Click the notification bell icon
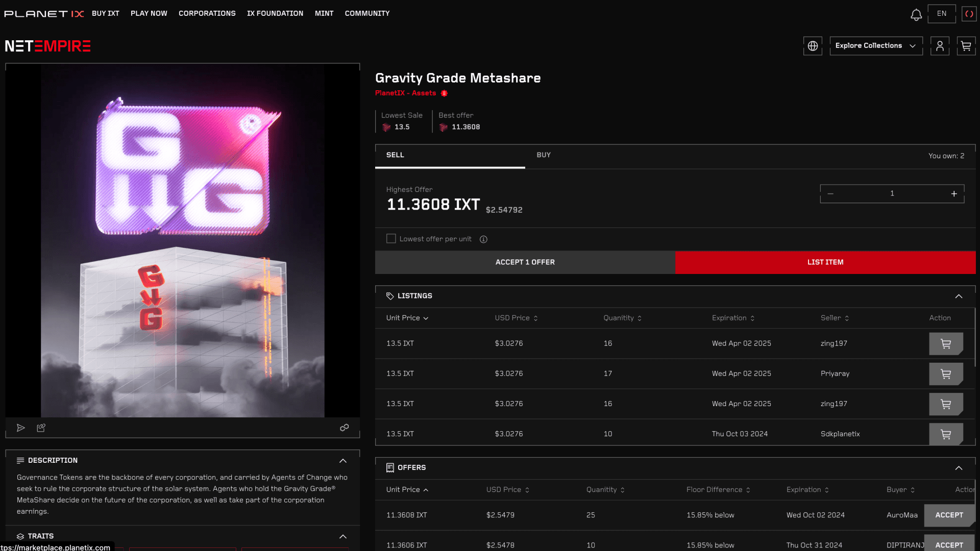980x551 pixels. point(916,14)
